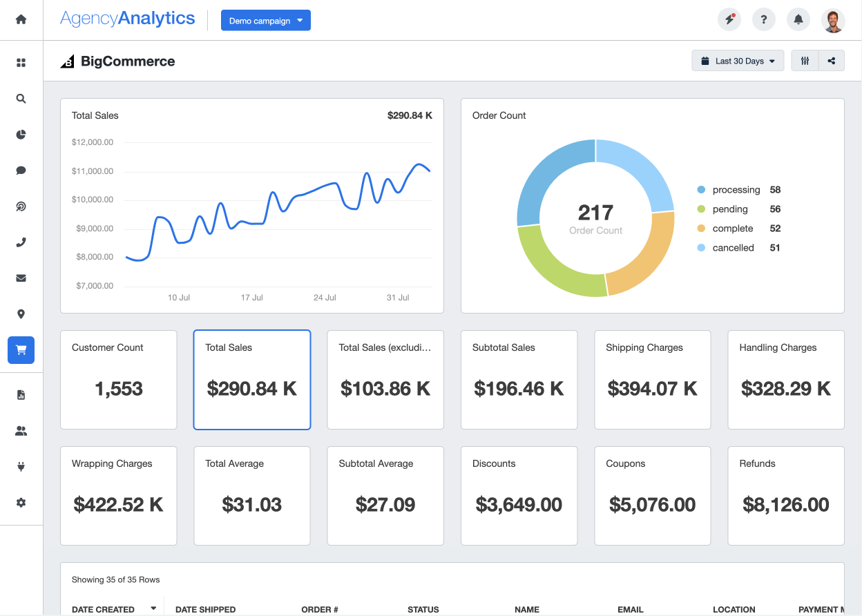
Task: Open the reports document icon
Action: click(x=21, y=395)
